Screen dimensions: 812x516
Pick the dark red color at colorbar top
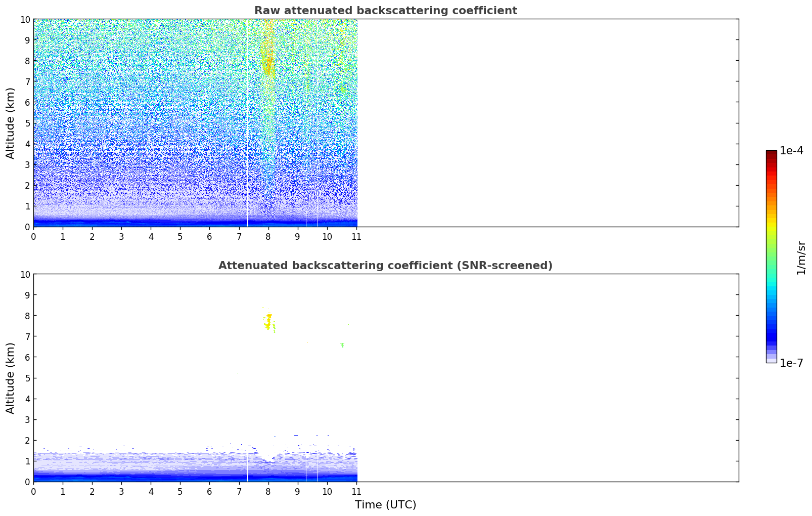pos(771,153)
